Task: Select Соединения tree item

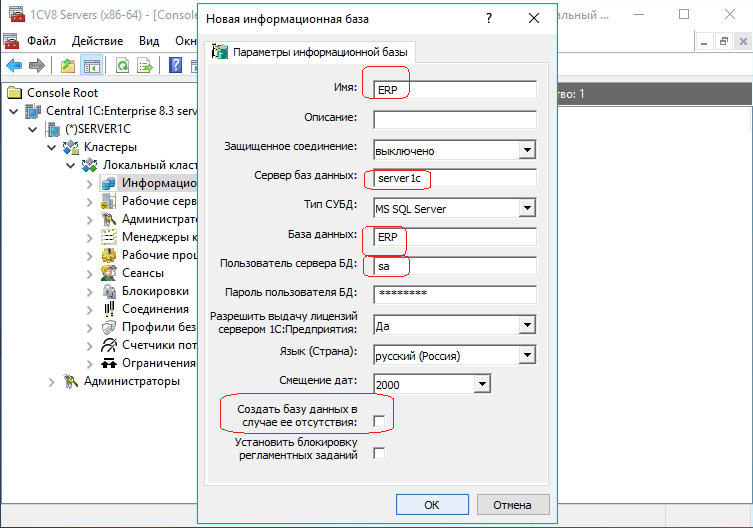Action: tap(155, 309)
